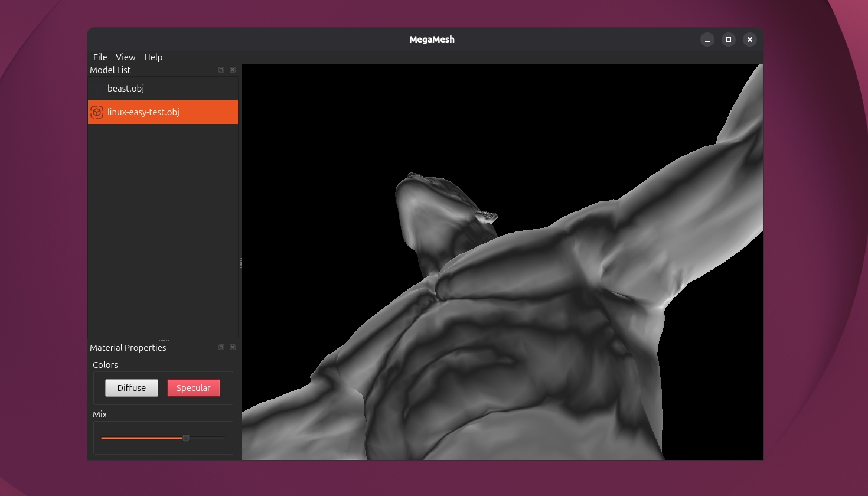The image size is (868, 496).
Task: Float the Model List panel
Action: click(x=221, y=70)
